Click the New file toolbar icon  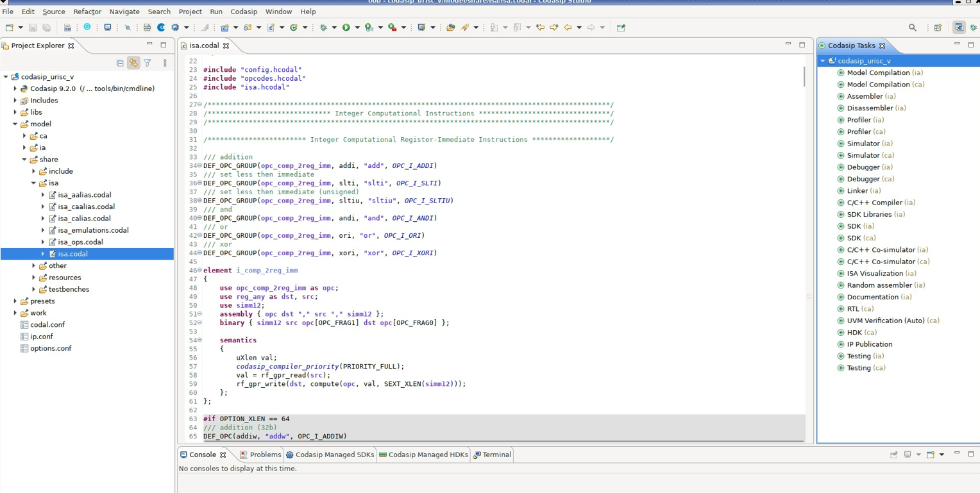tap(10, 28)
